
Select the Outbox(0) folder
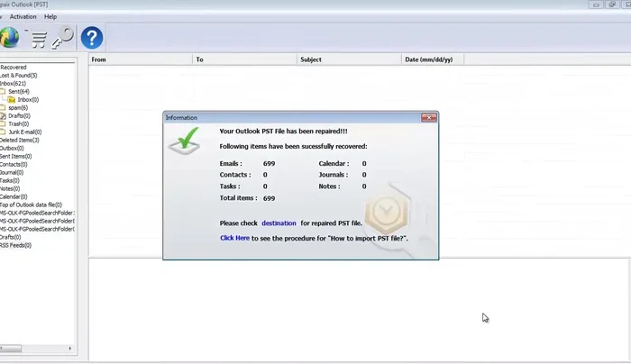point(12,148)
